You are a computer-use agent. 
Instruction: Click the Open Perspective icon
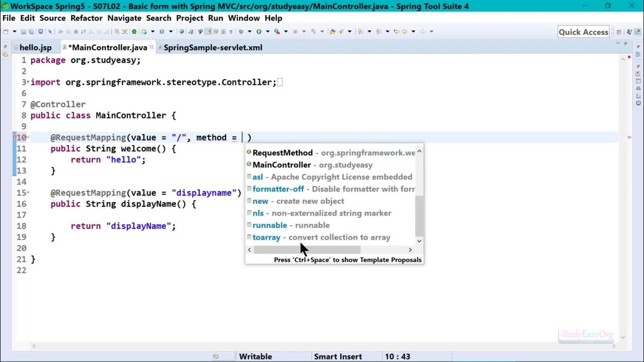(619, 32)
